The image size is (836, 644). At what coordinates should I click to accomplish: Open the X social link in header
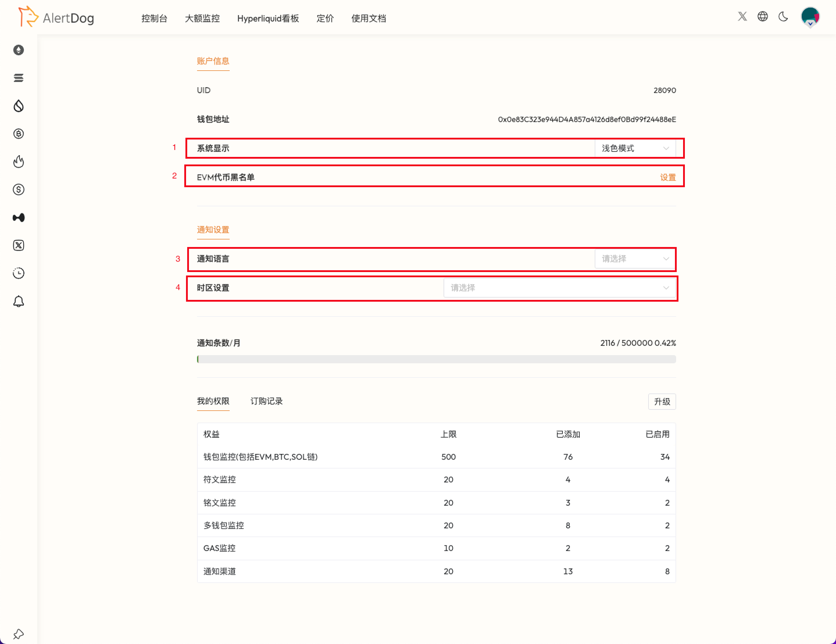point(742,16)
